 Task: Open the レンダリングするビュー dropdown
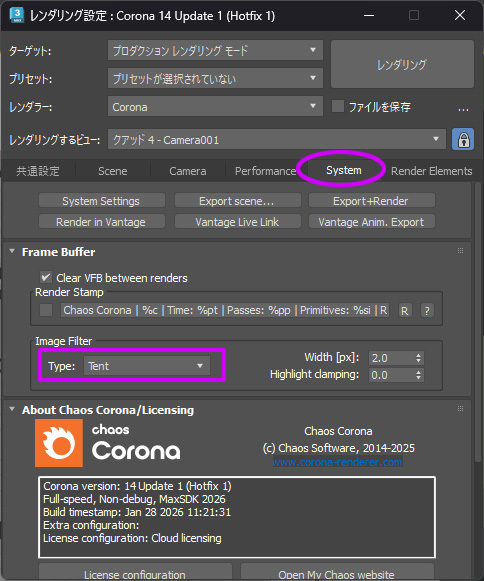(x=277, y=139)
